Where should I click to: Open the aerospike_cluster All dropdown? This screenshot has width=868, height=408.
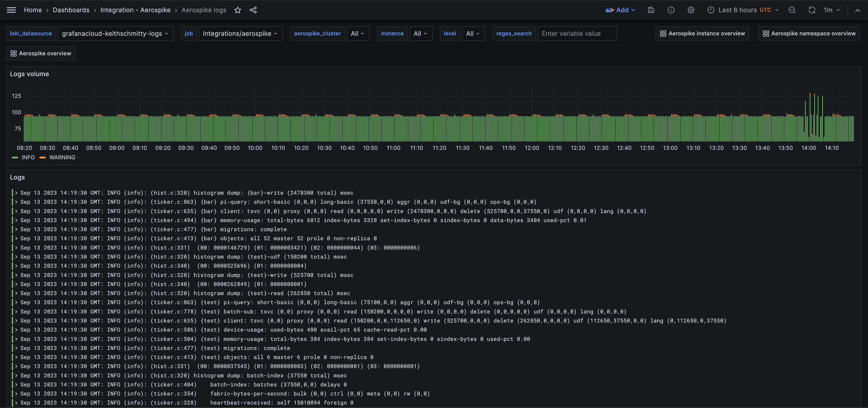pyautogui.click(x=358, y=33)
